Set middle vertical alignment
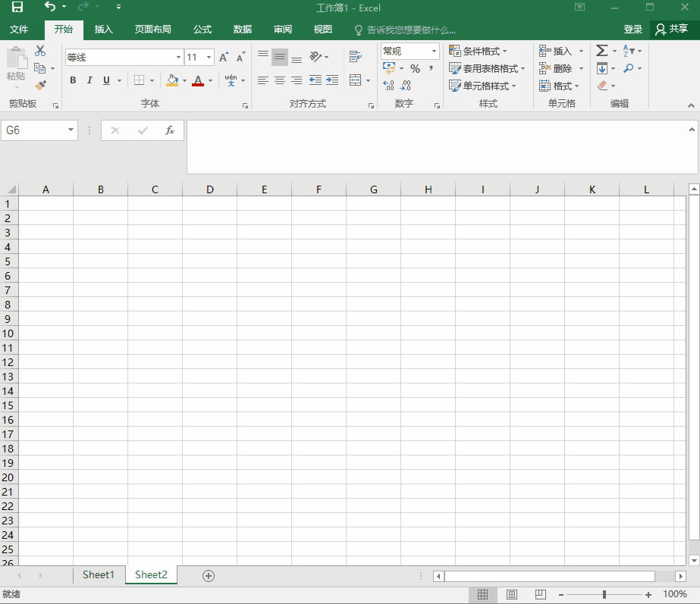700x604 pixels. point(280,57)
